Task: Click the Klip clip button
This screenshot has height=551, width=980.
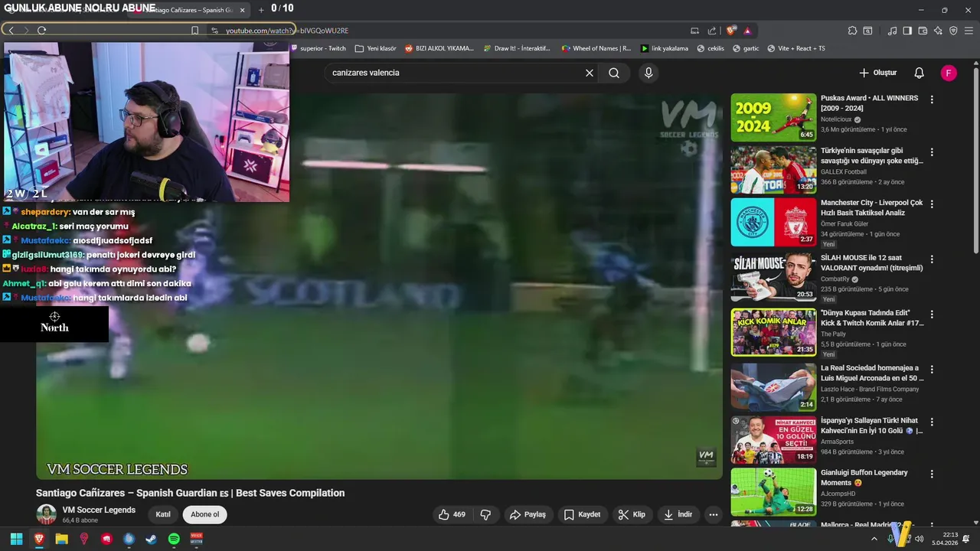Action: click(632, 514)
